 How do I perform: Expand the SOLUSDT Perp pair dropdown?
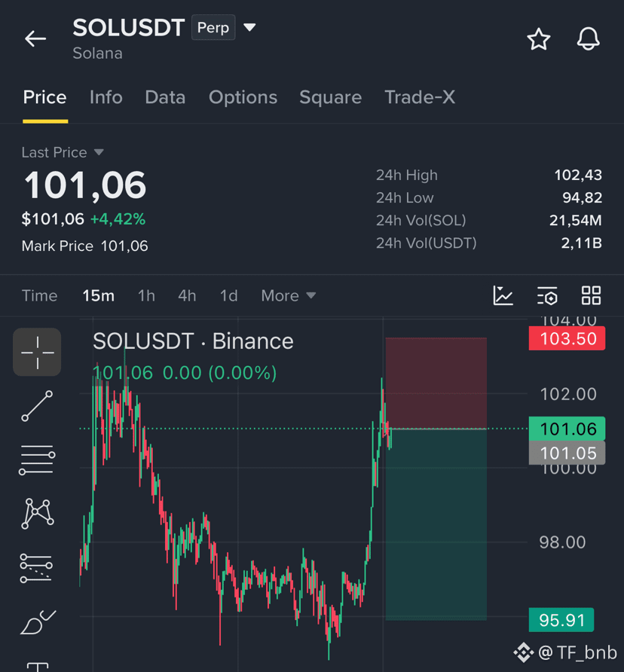click(x=249, y=27)
